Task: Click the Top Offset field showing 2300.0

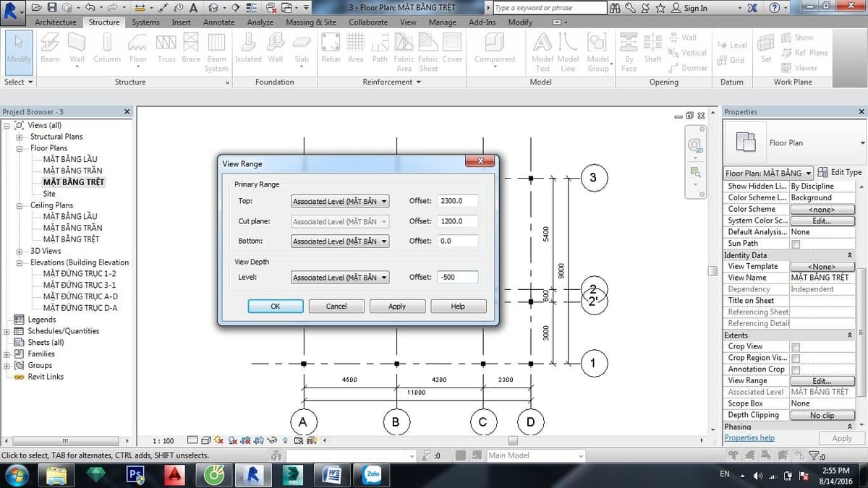Action: [457, 201]
